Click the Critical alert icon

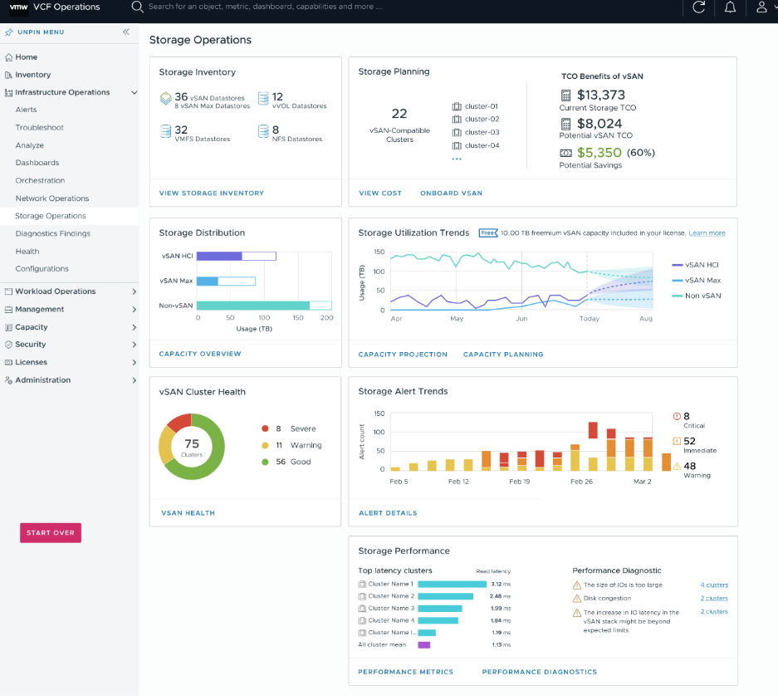point(677,417)
